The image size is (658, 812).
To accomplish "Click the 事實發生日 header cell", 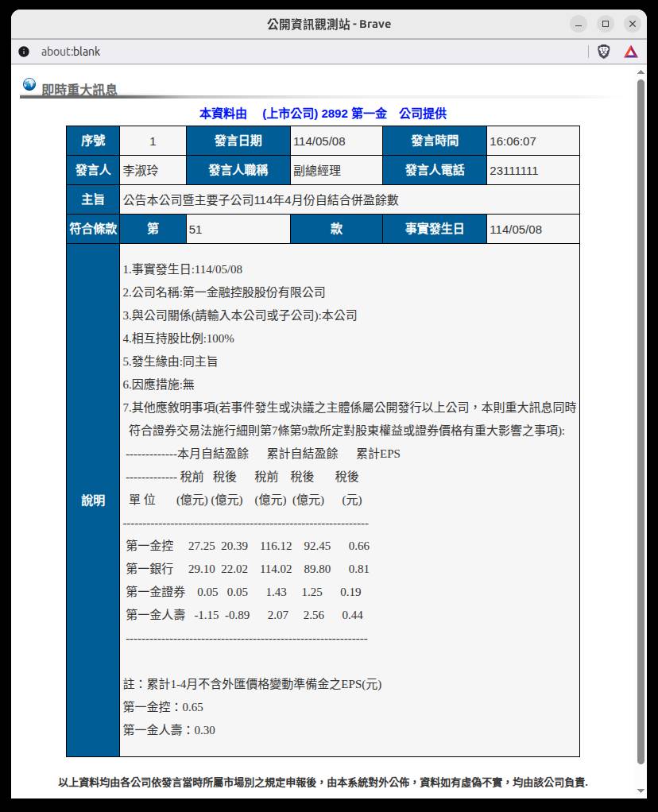I will click(435, 228).
